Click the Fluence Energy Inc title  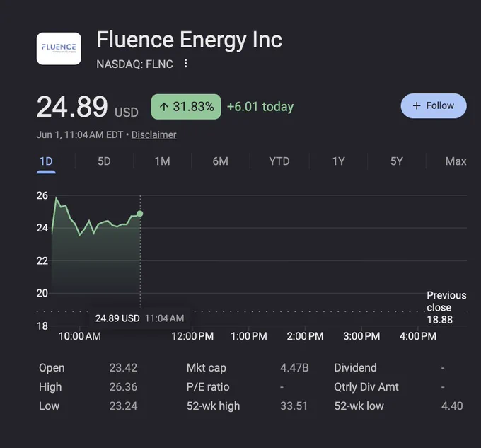[190, 40]
